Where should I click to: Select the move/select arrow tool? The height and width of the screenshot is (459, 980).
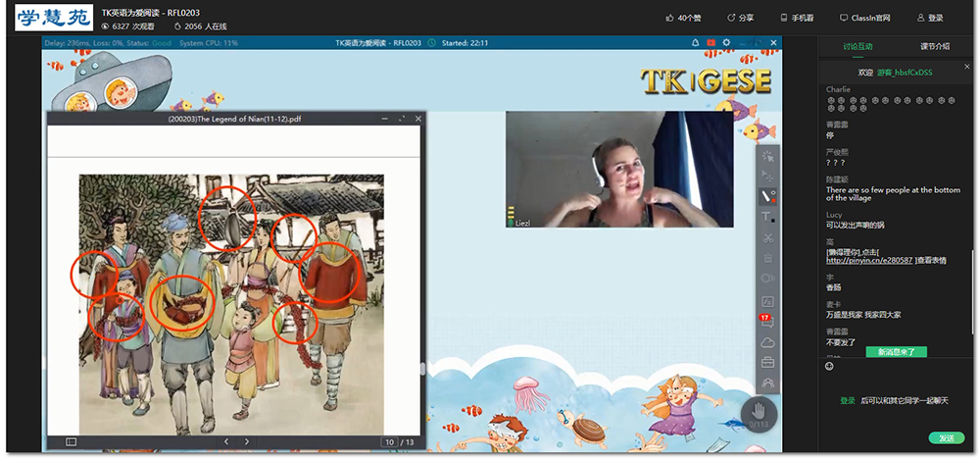pyautogui.click(x=767, y=177)
